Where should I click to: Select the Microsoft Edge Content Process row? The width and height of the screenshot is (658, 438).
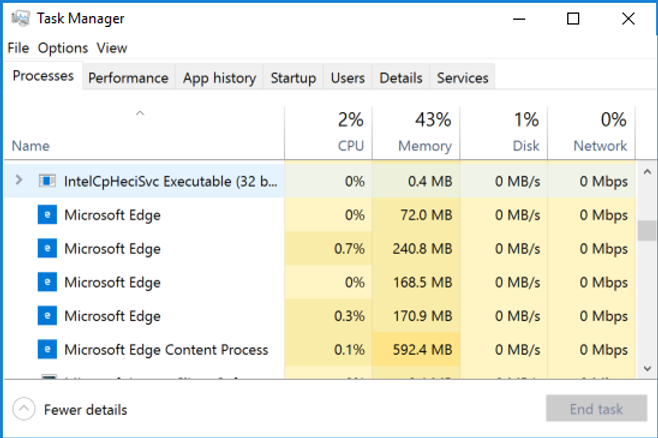point(320,349)
